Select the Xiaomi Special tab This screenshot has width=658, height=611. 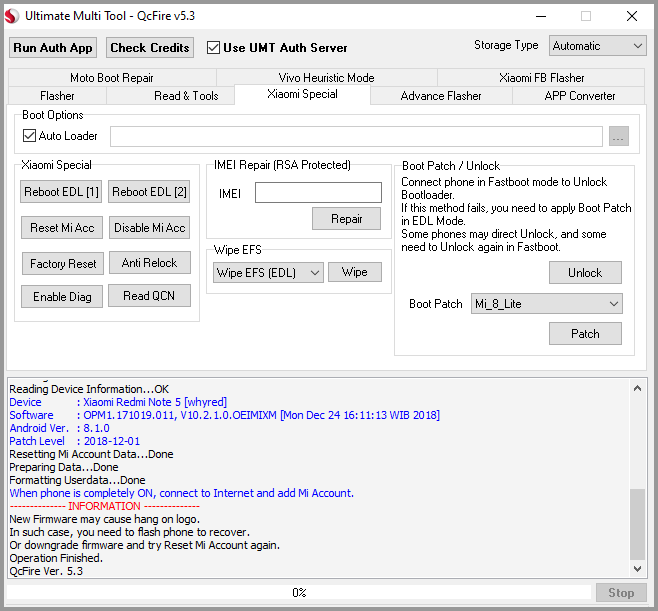point(302,94)
